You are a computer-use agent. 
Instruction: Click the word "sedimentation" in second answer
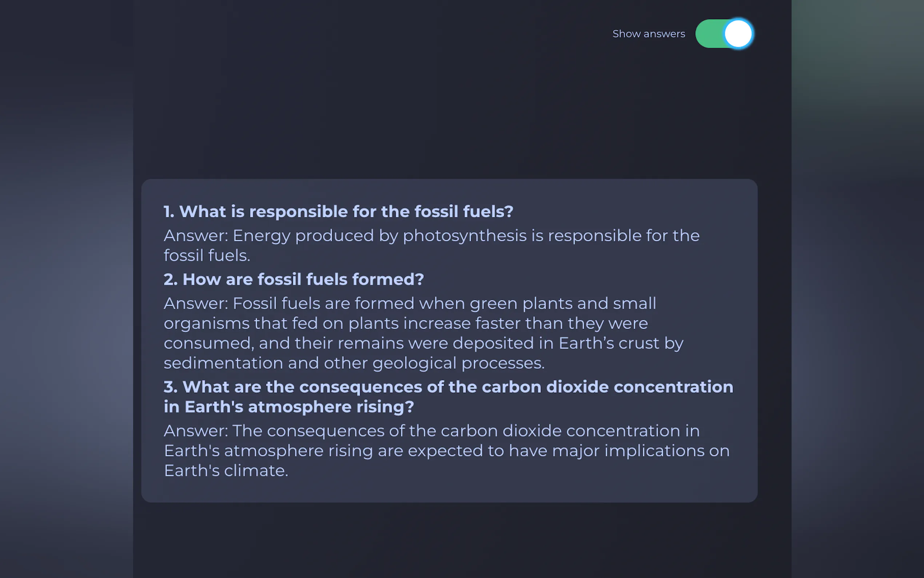coord(223,363)
